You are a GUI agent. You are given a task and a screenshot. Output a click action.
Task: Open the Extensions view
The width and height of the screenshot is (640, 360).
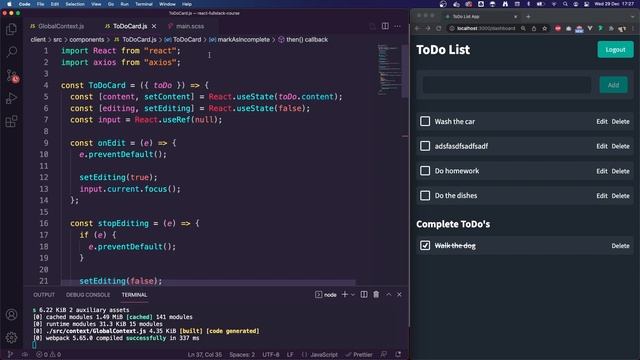tap(11, 121)
